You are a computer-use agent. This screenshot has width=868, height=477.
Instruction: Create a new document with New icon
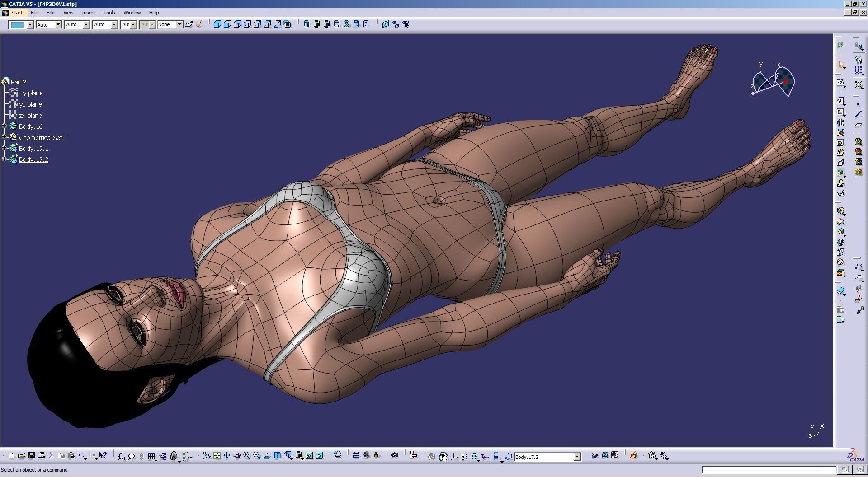[x=11, y=456]
